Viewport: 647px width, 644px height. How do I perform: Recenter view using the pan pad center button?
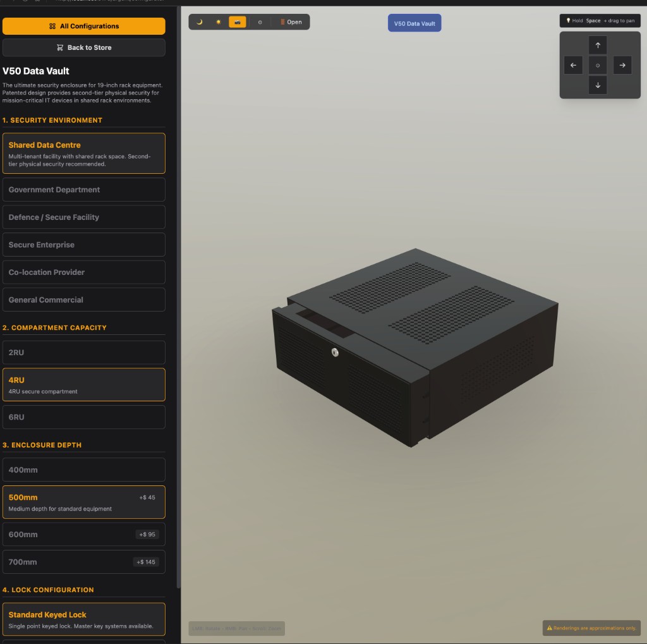pyautogui.click(x=598, y=65)
